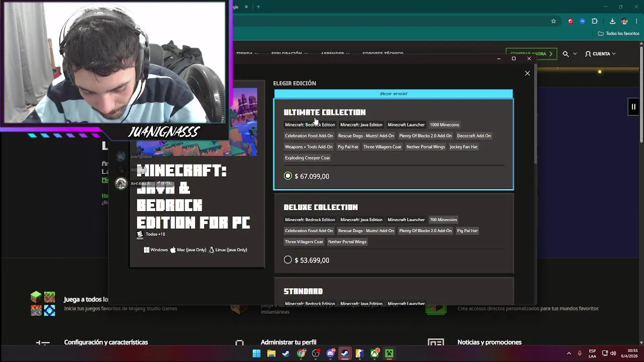Open Counter-Strike from the taskbar
The height and width of the screenshot is (362, 644).
[359, 353]
